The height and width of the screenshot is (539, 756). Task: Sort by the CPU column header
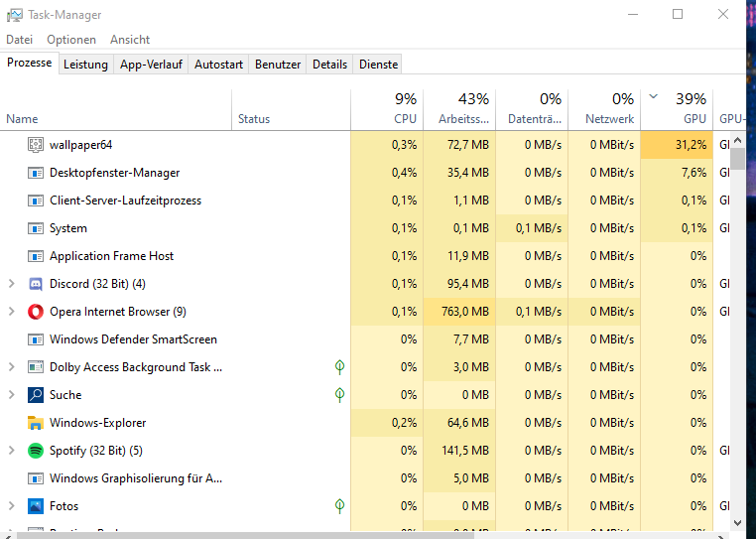pos(387,110)
